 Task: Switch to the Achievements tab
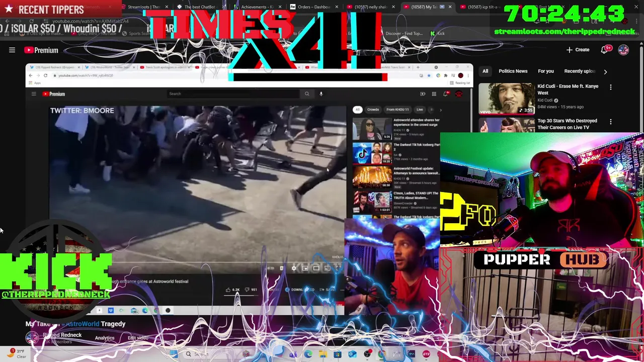coord(257,7)
